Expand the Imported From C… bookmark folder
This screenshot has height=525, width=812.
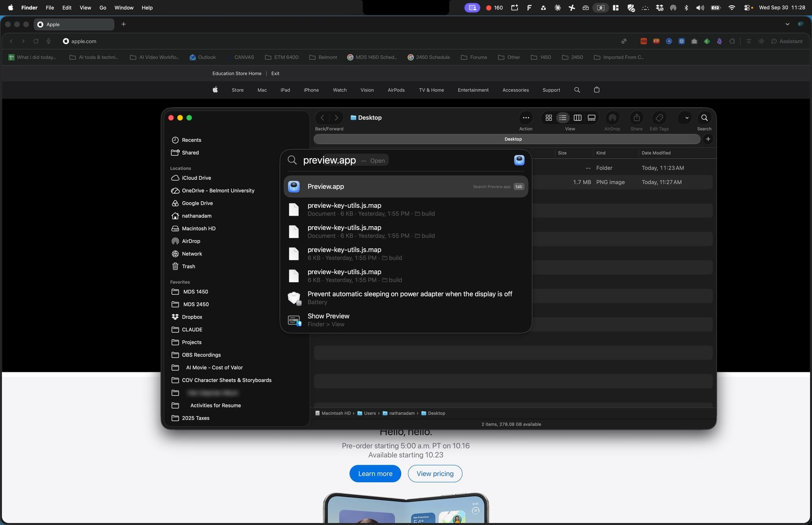pos(619,57)
